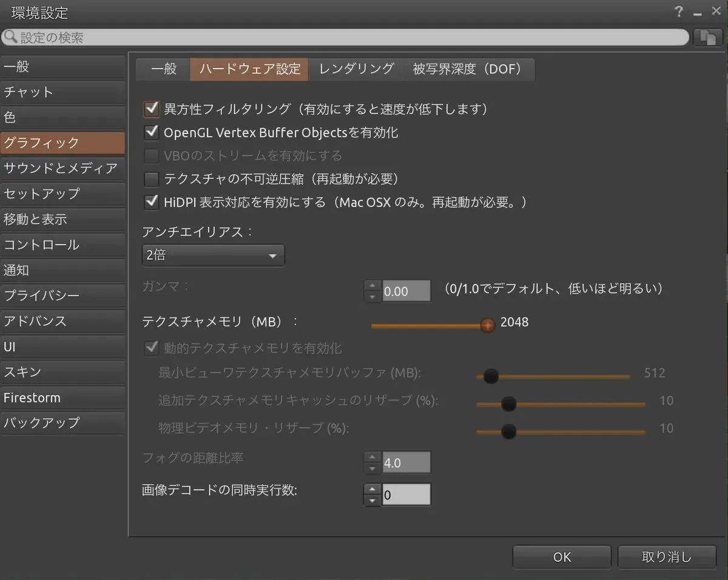Disable OpenGL Vertex Buffer Objects checkbox
Image resolution: width=728 pixels, height=580 pixels.
[x=151, y=132]
